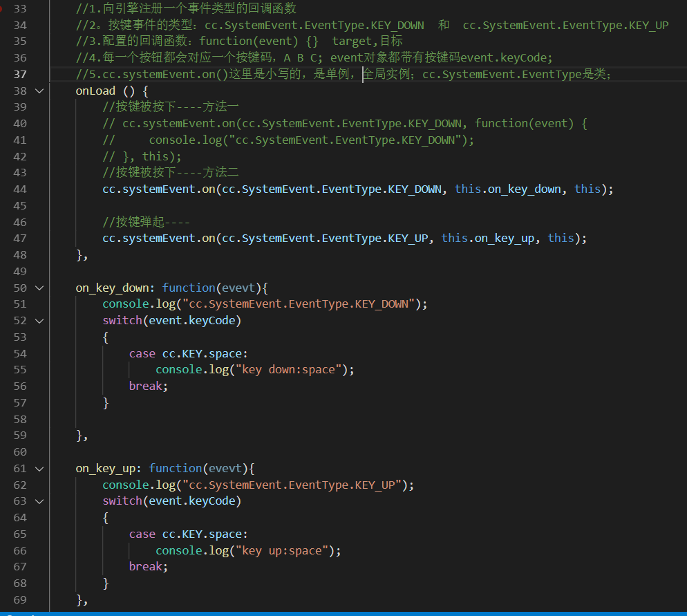Collapse the on_key_up function fold chevron
The height and width of the screenshot is (616, 687).
point(39,468)
